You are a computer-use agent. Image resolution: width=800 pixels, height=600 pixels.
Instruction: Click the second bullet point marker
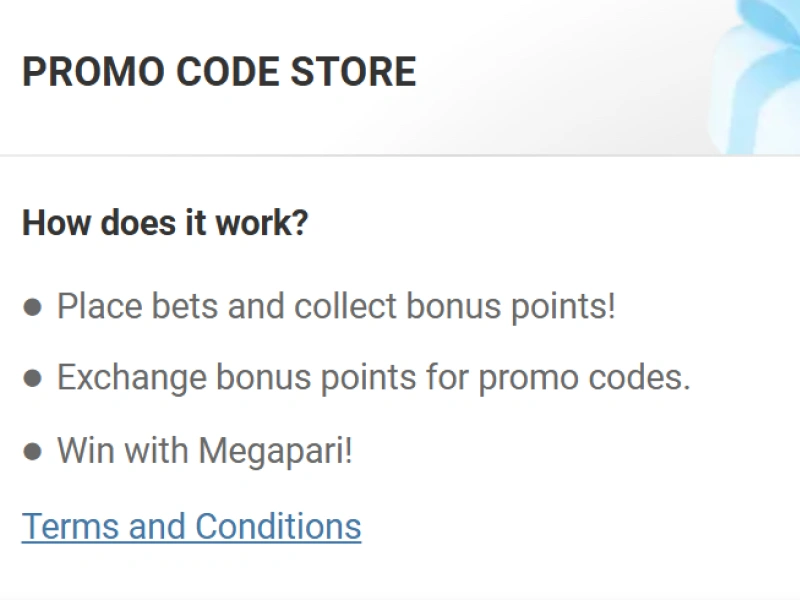(31, 378)
